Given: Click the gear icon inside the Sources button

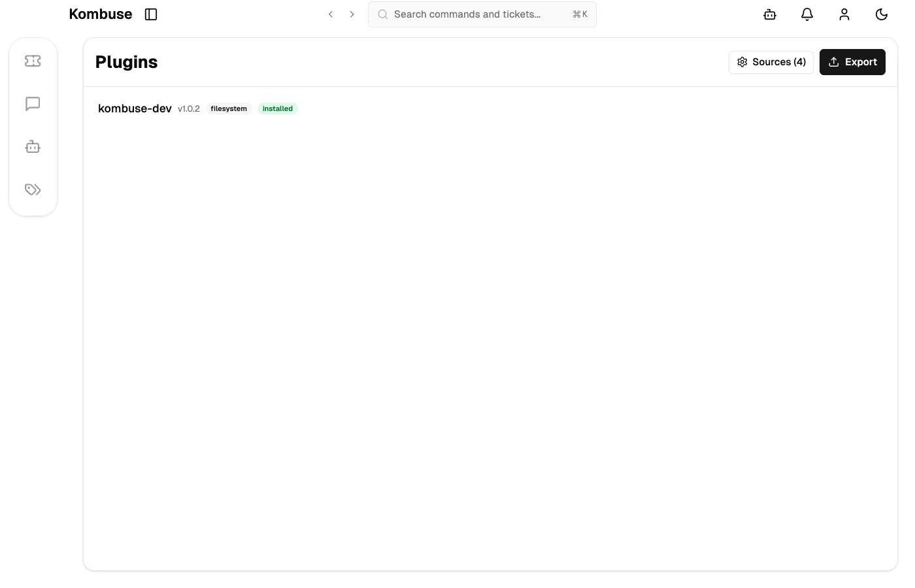Looking at the screenshot, I should click(742, 61).
